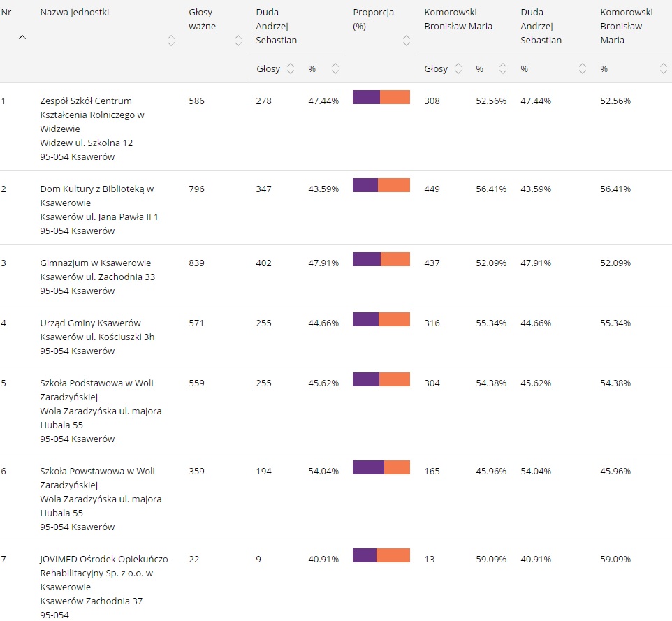Sort by Duda Głosy column arrows
This screenshot has height=621, width=672.
pyautogui.click(x=291, y=68)
